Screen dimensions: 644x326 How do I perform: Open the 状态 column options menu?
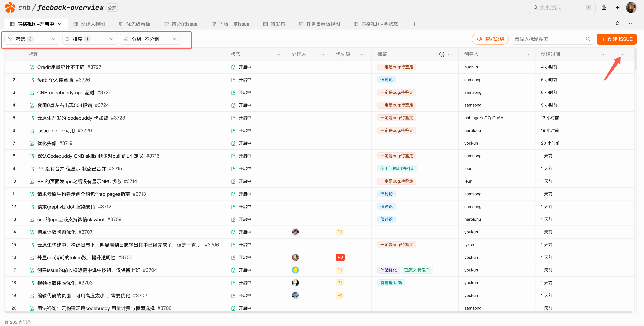tap(278, 54)
